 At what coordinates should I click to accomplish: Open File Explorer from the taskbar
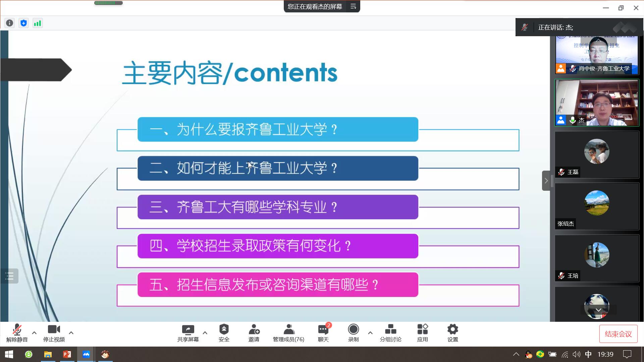(x=48, y=354)
